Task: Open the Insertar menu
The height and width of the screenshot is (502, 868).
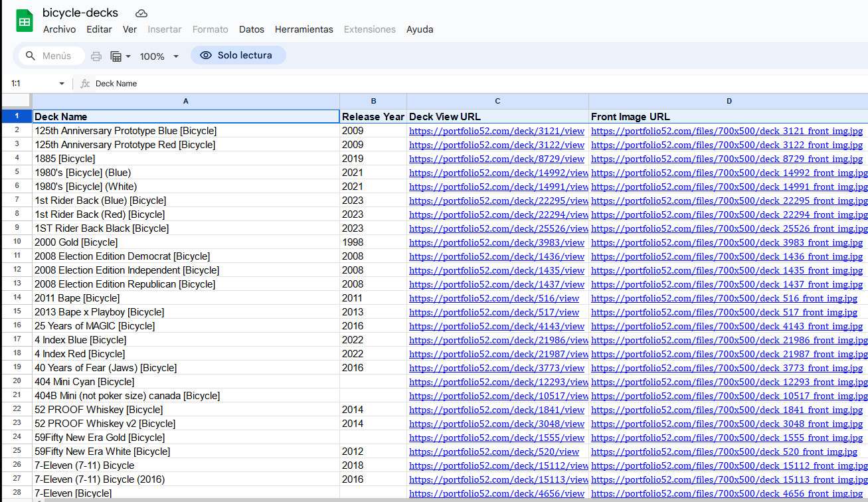Action: pyautogui.click(x=165, y=29)
